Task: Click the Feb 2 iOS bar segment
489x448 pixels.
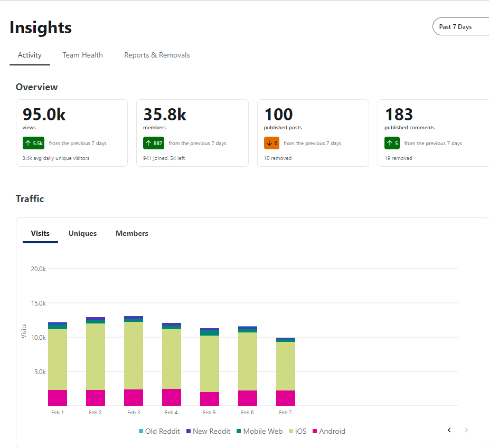Action: (96, 357)
